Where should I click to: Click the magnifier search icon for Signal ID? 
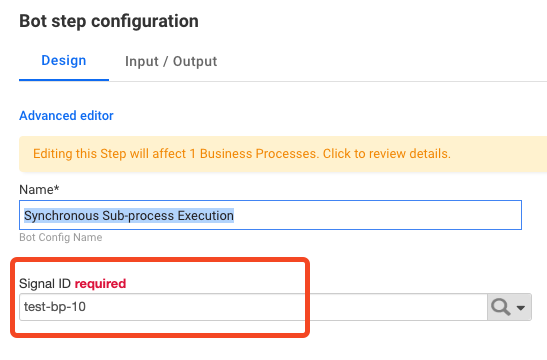[501, 307]
